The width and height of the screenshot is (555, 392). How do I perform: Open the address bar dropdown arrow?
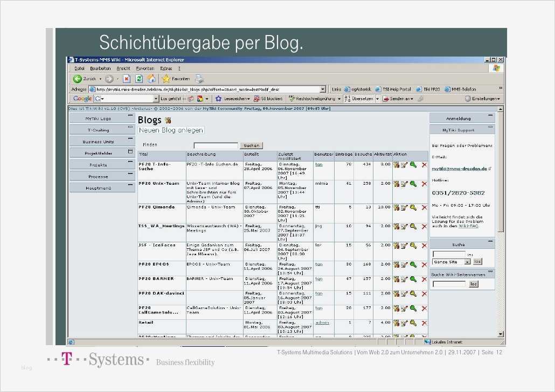pyautogui.click(x=322, y=89)
